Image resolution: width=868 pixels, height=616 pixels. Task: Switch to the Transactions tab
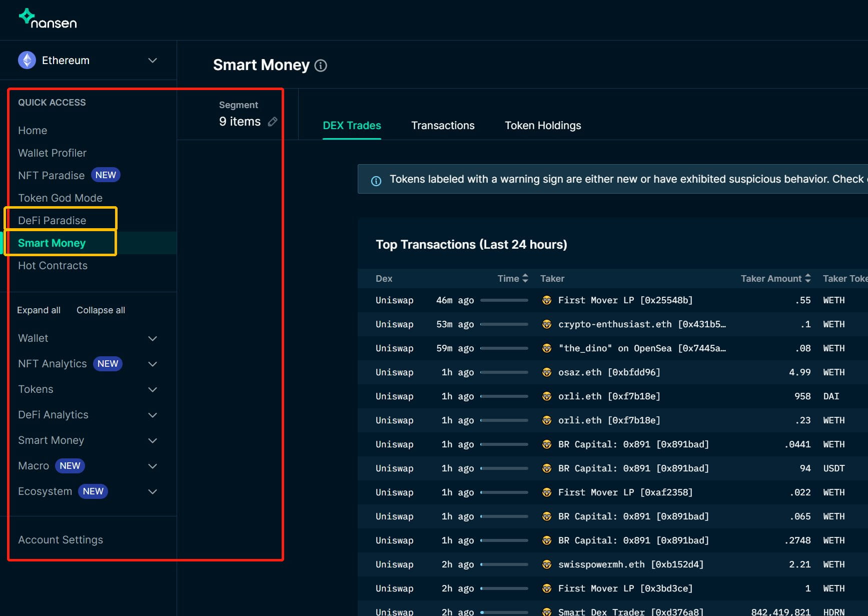442,126
